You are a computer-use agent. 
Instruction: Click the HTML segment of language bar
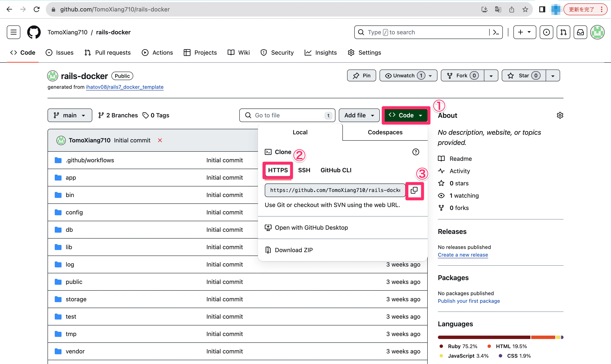[543, 337]
